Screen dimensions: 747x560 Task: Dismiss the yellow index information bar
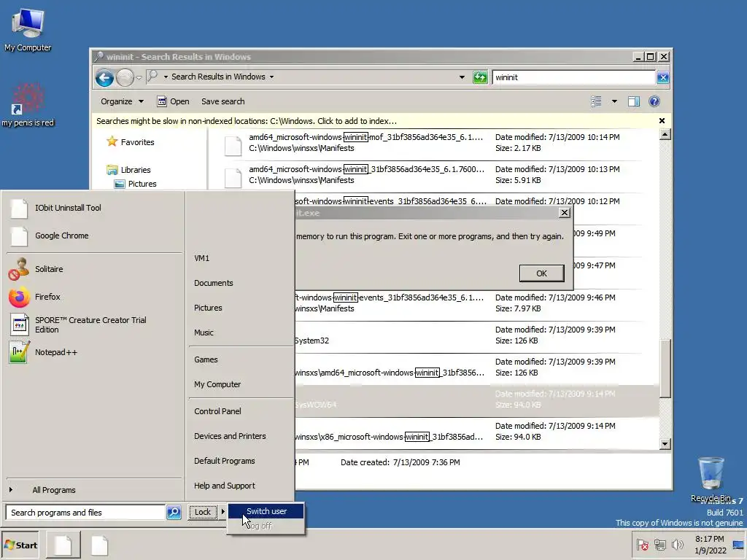pyautogui.click(x=662, y=121)
